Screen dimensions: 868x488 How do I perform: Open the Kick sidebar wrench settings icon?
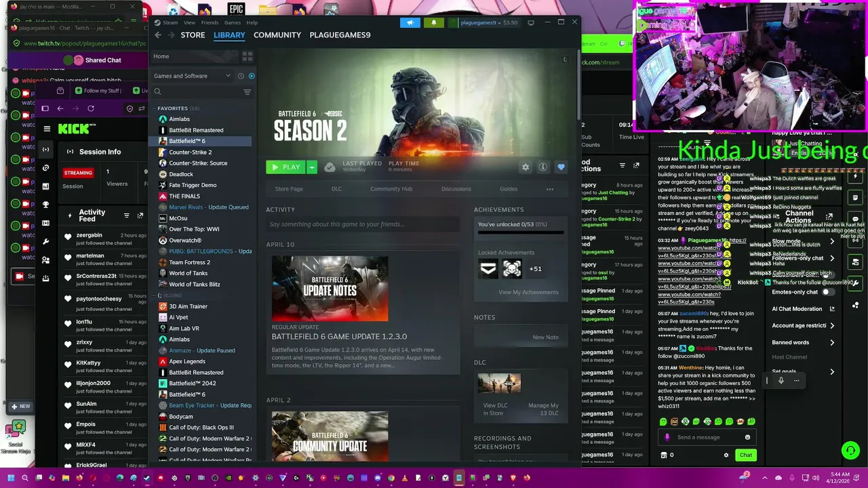point(45,241)
